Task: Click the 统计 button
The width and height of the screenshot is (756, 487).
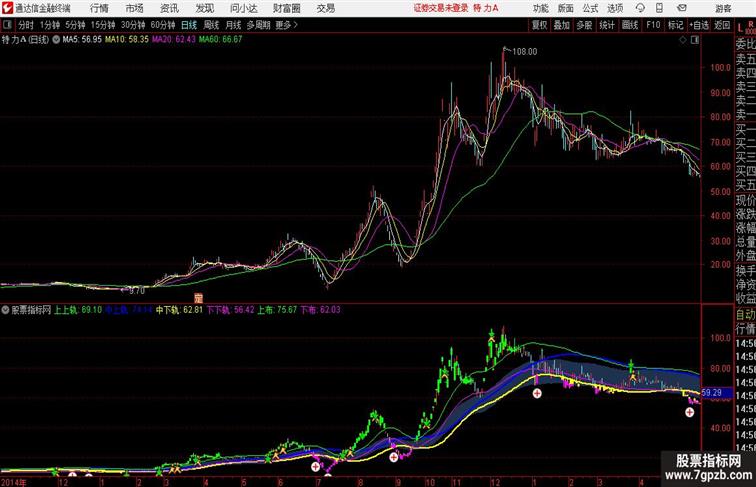Action: tap(607, 25)
